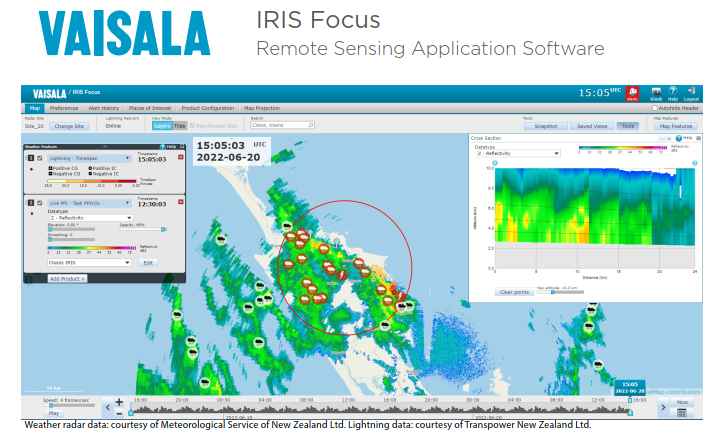Step timeline backward with left arrow
Screen dimensions: 720x436
107,407
